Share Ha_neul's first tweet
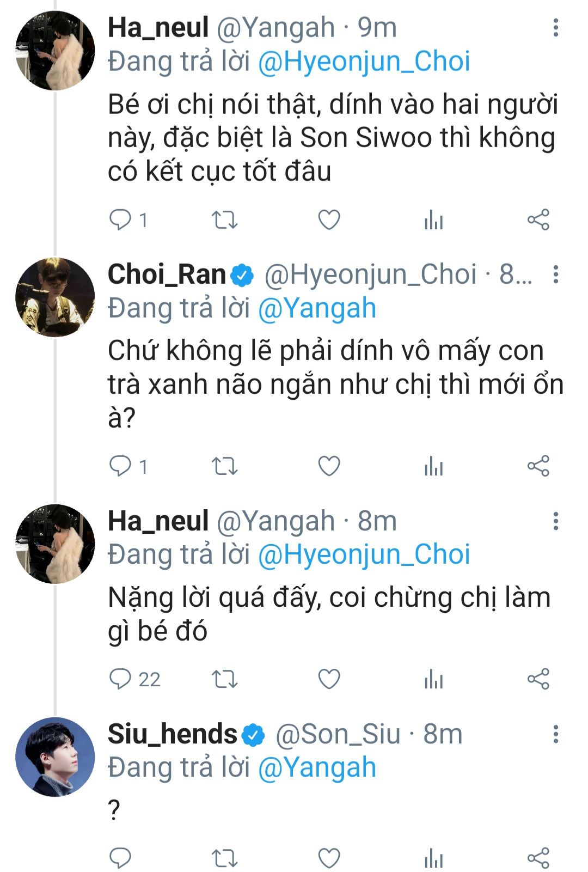The image size is (588, 872). (x=538, y=220)
